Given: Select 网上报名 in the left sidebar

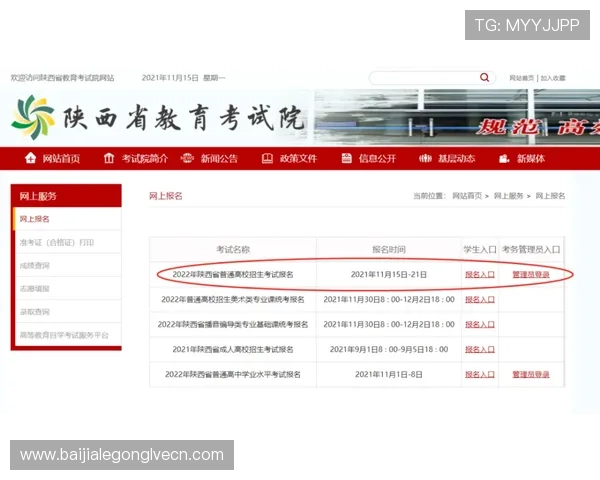Looking at the screenshot, I should pyautogui.click(x=67, y=219).
